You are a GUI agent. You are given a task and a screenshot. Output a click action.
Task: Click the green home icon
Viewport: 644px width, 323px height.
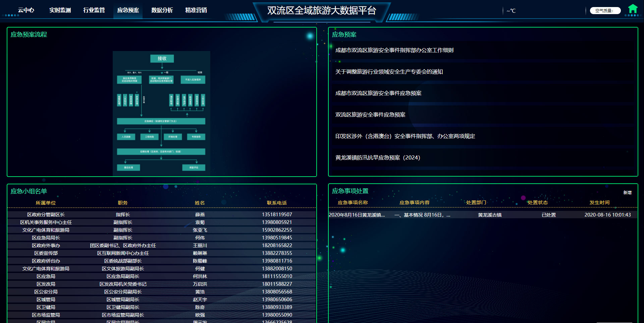coord(633,9)
